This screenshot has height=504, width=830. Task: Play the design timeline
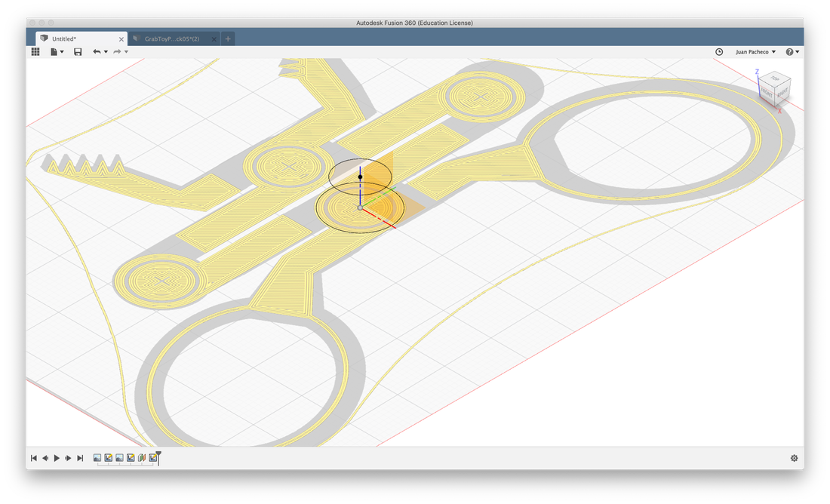pos(57,458)
